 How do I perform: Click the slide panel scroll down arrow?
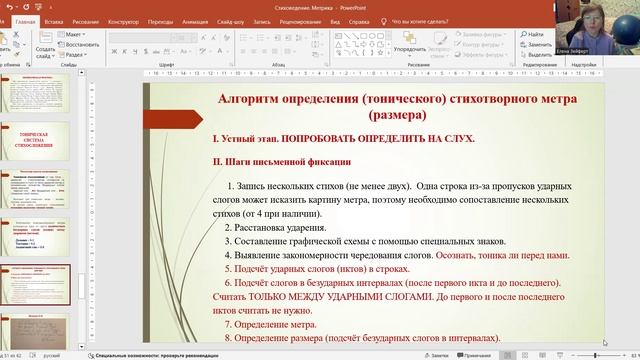click(82, 347)
